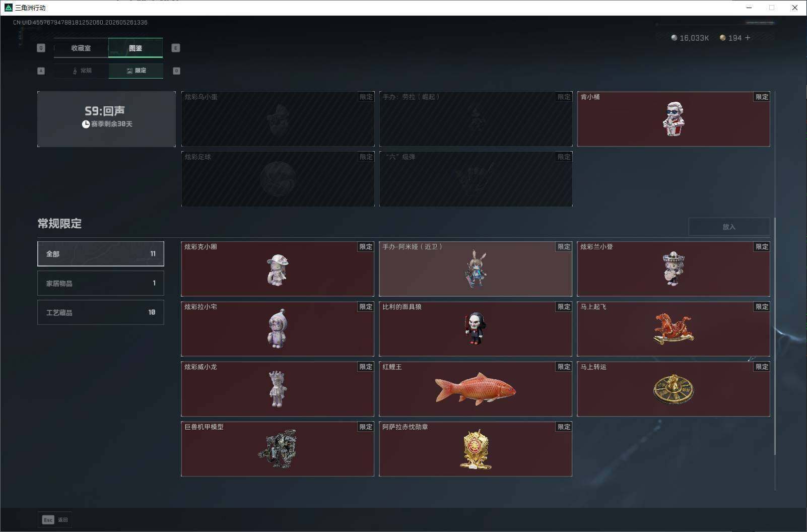Select the 马上转运 golden wheel icon

pyautogui.click(x=674, y=389)
